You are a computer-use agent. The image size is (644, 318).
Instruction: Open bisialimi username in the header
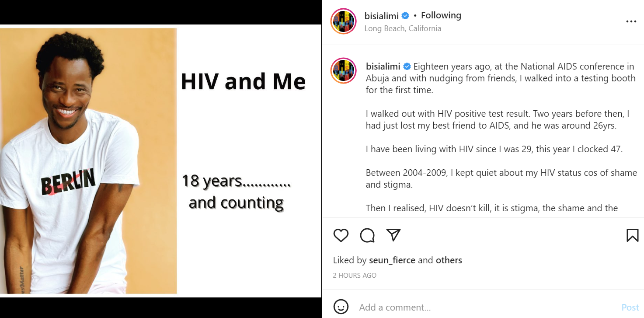pos(381,16)
